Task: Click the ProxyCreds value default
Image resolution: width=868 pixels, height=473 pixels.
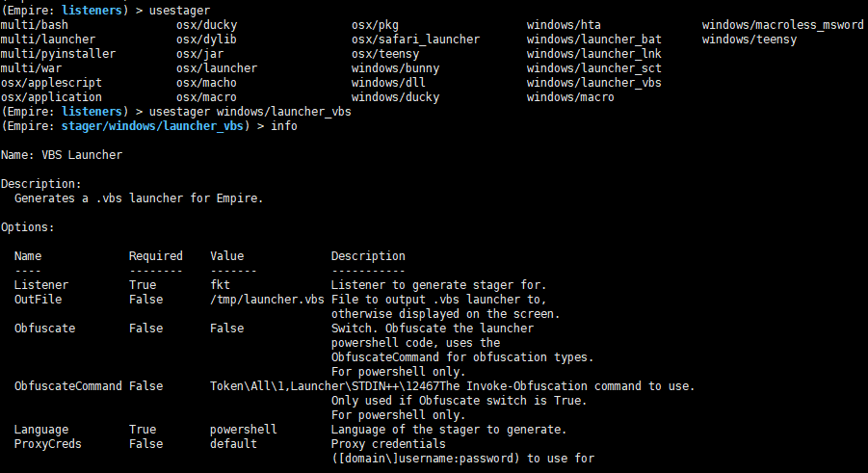Action: (233, 444)
